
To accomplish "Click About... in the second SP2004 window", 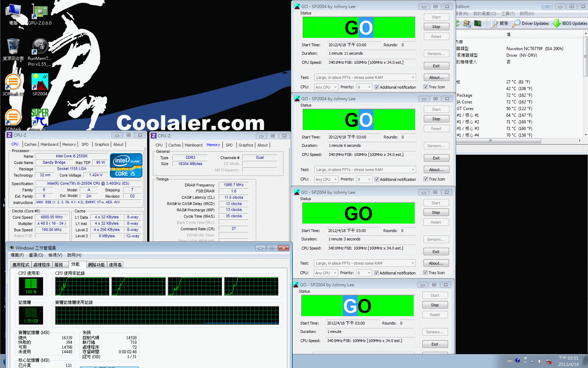I will (x=436, y=170).
